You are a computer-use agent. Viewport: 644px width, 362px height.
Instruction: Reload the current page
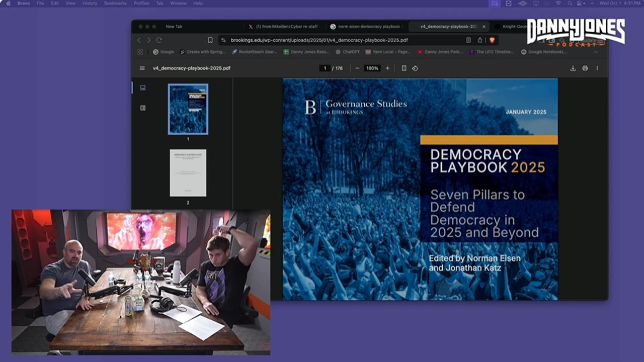[x=159, y=40]
